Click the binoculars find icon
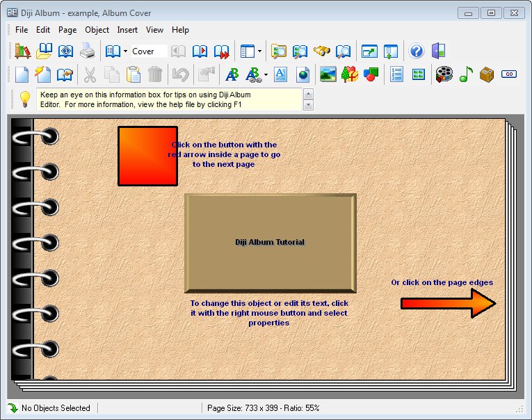The height and width of the screenshot is (420, 532). [x=322, y=51]
